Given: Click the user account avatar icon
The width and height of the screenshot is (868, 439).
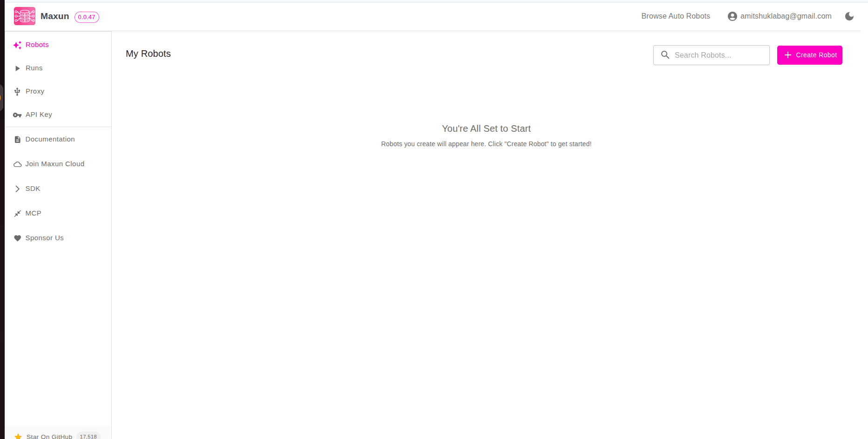Looking at the screenshot, I should 732,16.
